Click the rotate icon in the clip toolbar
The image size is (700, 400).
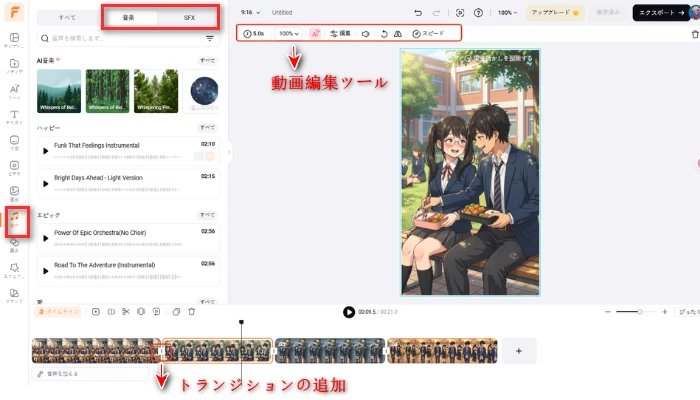click(x=384, y=34)
